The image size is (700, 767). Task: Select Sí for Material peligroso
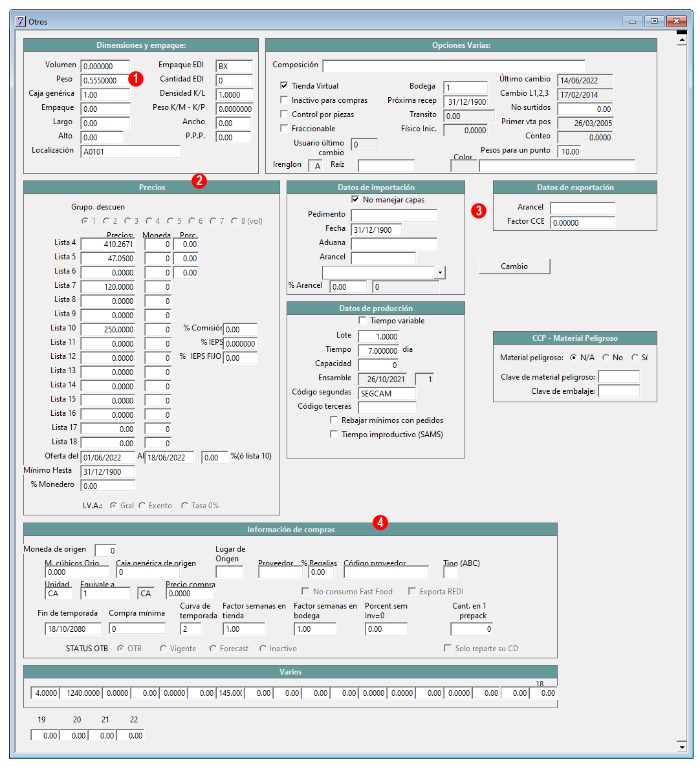(x=635, y=358)
